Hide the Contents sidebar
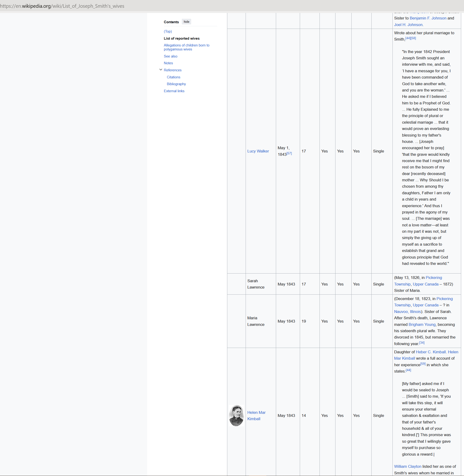The image size is (464, 476). coord(186,22)
